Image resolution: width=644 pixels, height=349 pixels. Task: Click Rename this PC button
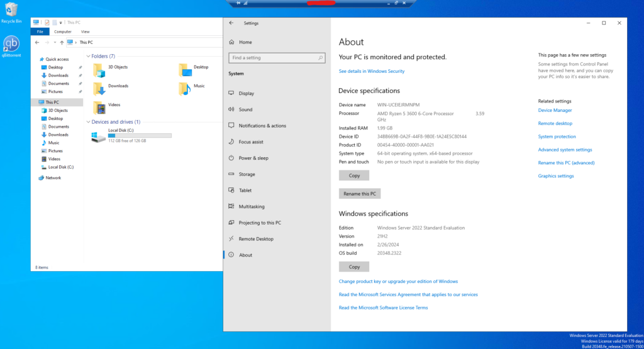[x=359, y=194]
